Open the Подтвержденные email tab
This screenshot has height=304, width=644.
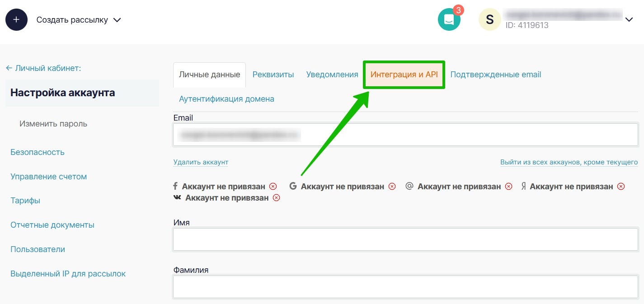click(496, 75)
